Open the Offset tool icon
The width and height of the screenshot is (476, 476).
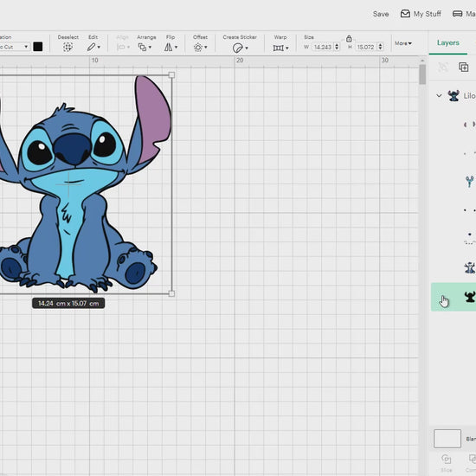[x=198, y=48]
